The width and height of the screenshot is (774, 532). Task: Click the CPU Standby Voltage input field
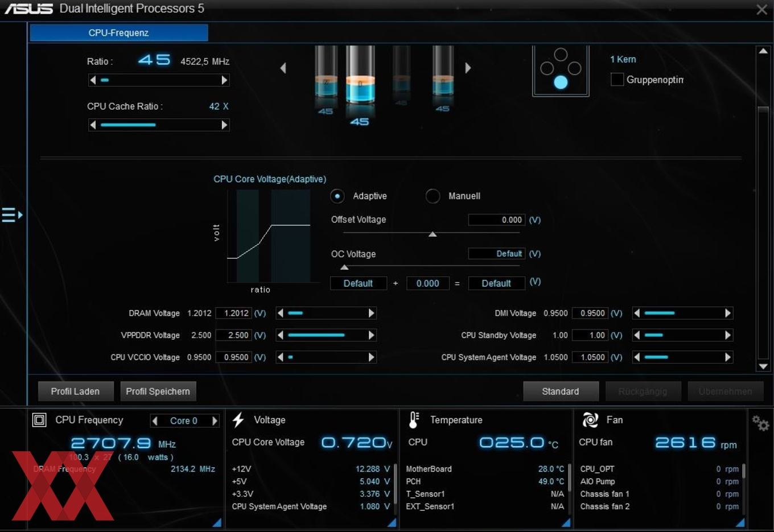(x=590, y=335)
